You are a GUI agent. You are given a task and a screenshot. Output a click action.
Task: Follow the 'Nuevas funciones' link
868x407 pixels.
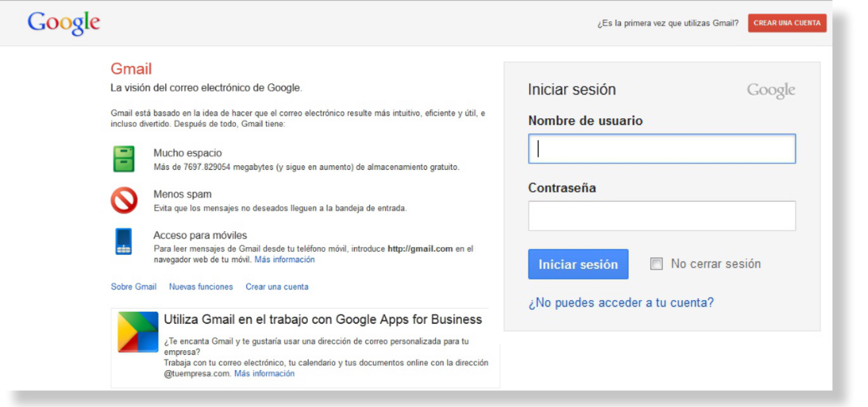coord(201,287)
